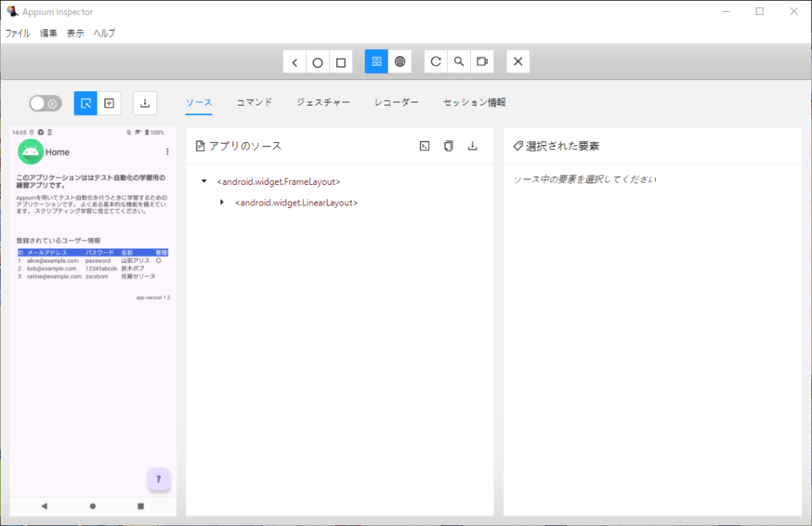This screenshot has width=812, height=526.
Task: Refresh the source and screenshot
Action: (435, 62)
